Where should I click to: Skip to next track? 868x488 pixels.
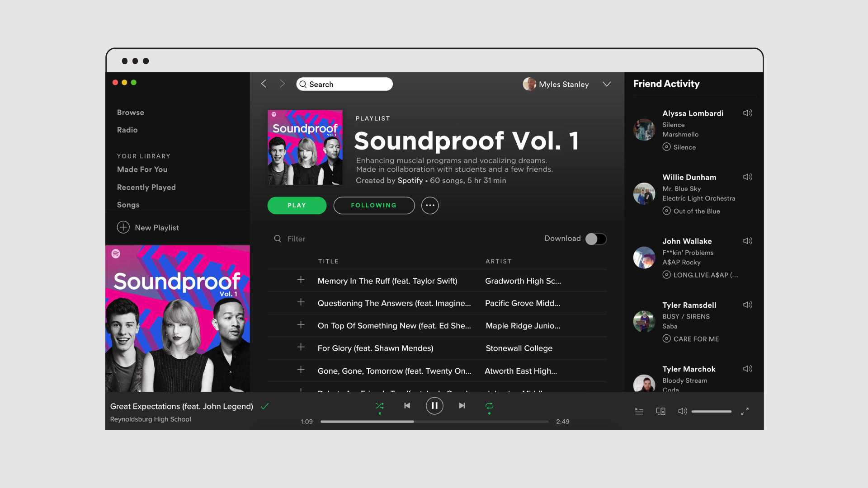[462, 406]
